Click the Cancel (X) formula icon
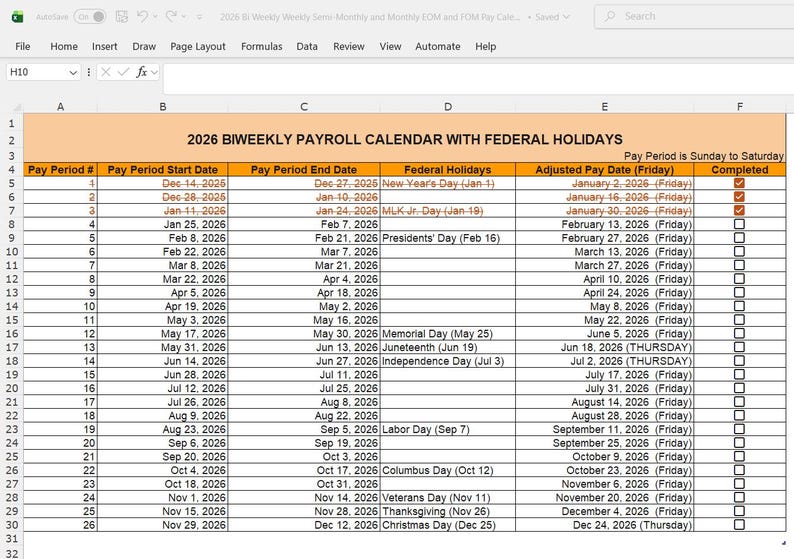 (106, 72)
